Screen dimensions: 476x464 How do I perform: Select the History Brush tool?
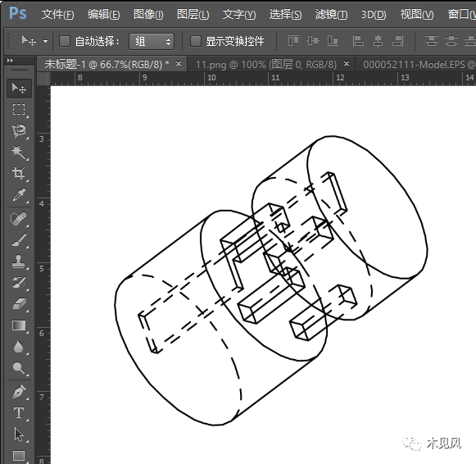coord(19,283)
